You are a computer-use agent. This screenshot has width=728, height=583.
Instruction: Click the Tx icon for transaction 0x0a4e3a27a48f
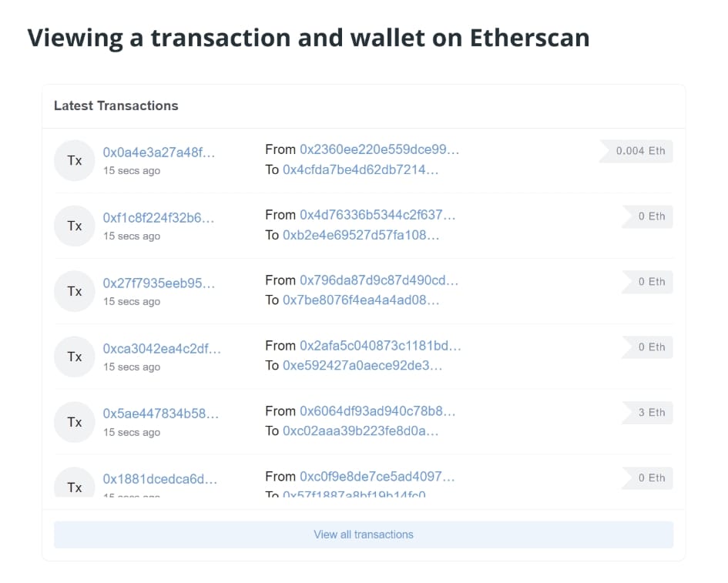74,160
